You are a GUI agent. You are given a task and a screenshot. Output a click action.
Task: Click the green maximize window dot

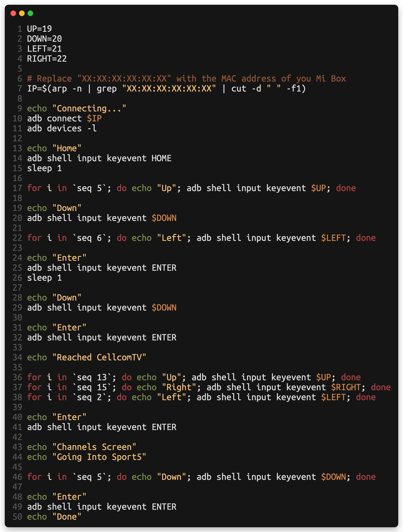tap(30, 13)
